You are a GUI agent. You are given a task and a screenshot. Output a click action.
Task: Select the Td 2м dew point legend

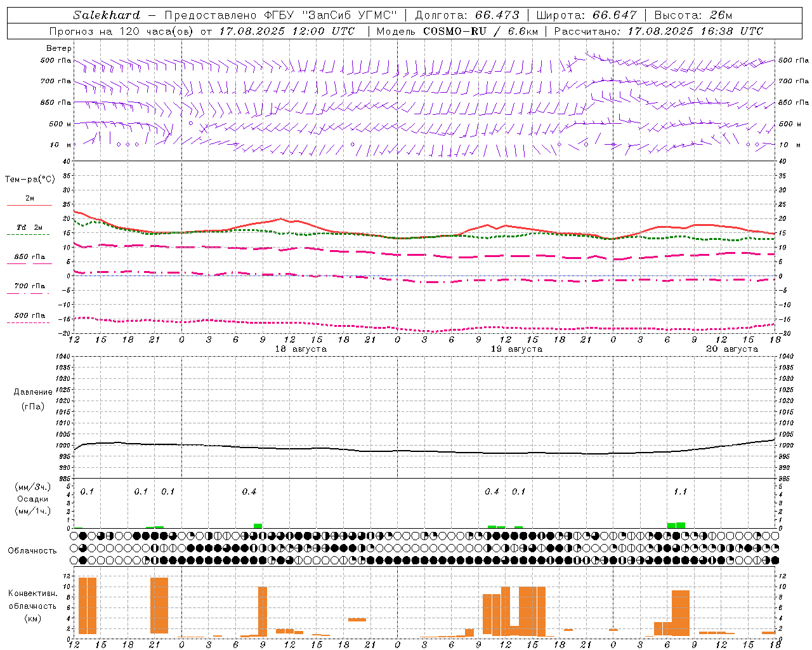point(29,230)
